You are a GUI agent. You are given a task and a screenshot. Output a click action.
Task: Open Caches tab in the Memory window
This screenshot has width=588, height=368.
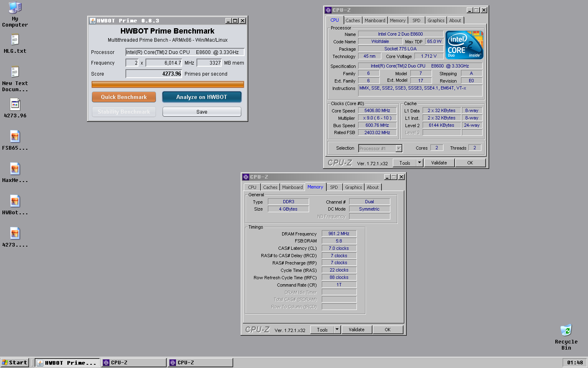pyautogui.click(x=270, y=187)
